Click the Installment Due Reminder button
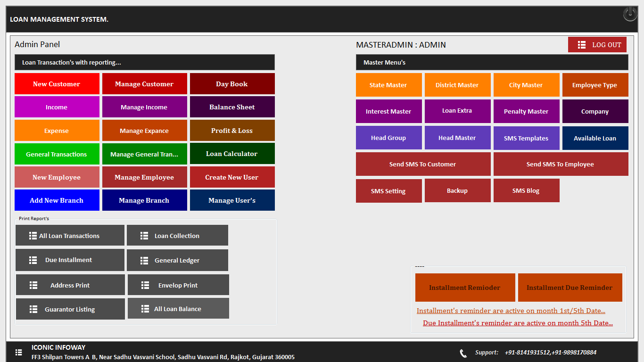Viewport: 644px width, 362px height. [570, 288]
